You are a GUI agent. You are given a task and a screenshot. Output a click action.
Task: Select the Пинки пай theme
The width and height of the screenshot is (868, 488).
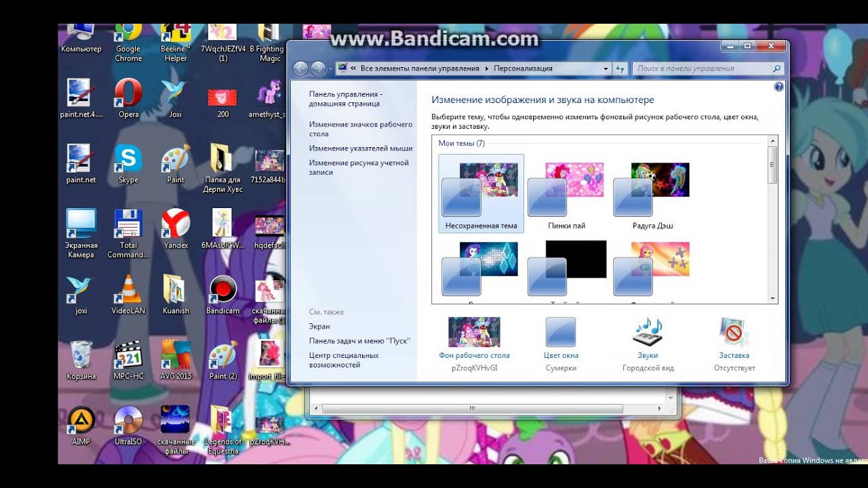click(x=566, y=196)
